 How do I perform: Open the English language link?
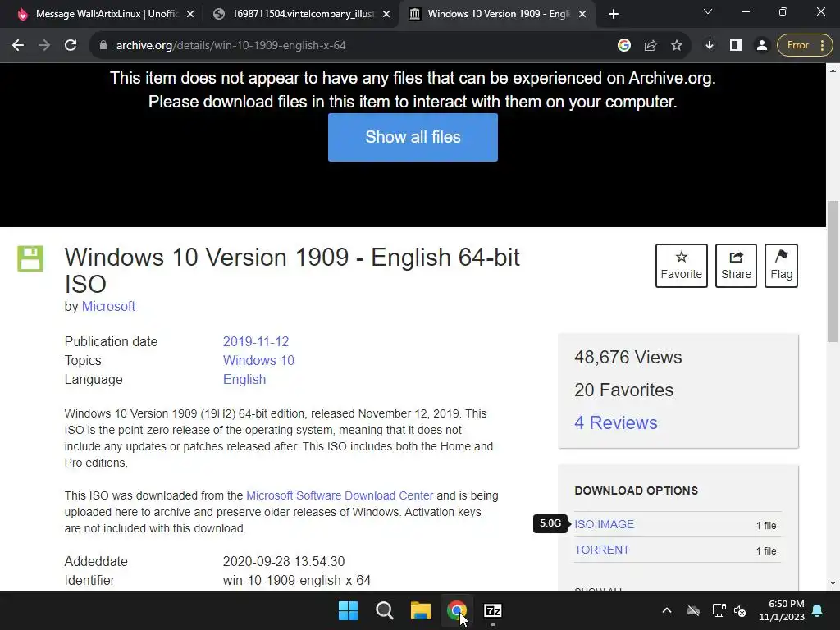244,379
